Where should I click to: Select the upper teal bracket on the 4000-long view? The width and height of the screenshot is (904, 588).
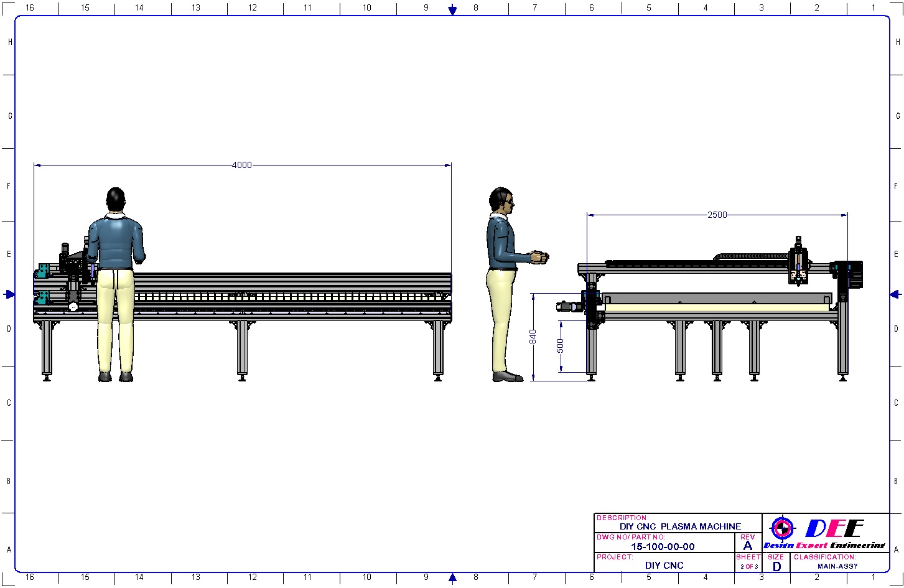tap(42, 271)
